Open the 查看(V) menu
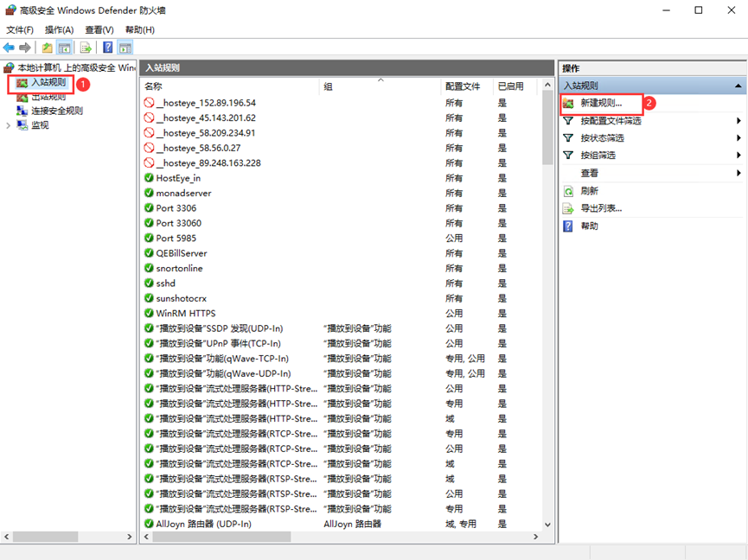Screen dimensions: 748x560 pos(99,30)
